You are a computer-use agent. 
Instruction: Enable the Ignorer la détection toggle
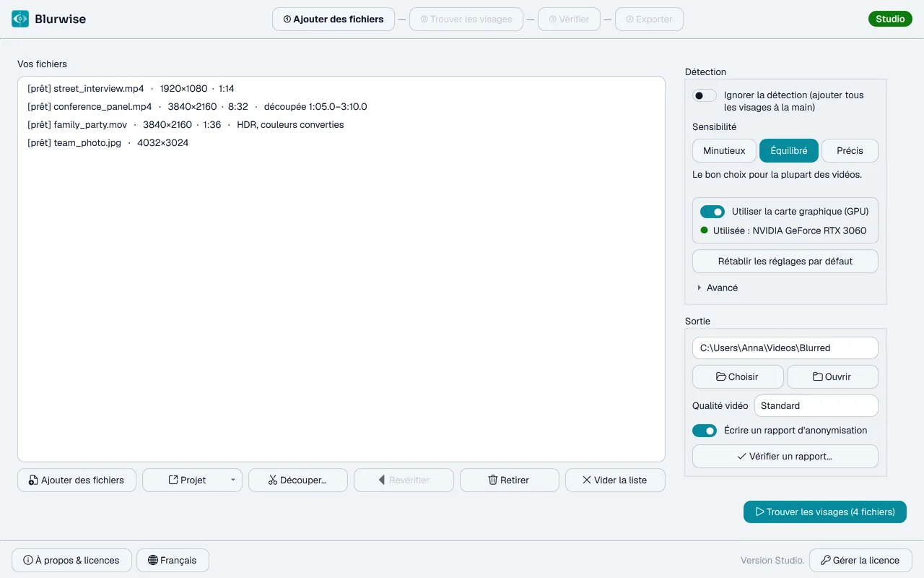(705, 95)
